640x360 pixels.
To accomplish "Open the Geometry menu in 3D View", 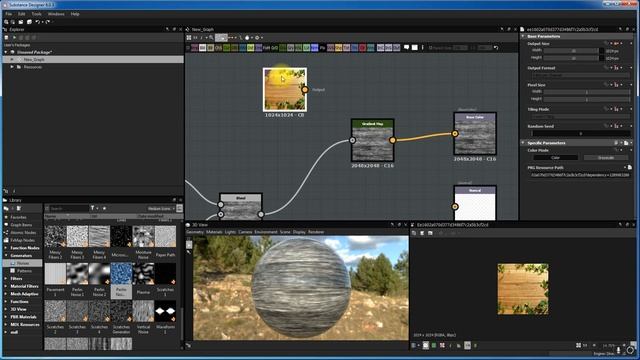I will (195, 232).
